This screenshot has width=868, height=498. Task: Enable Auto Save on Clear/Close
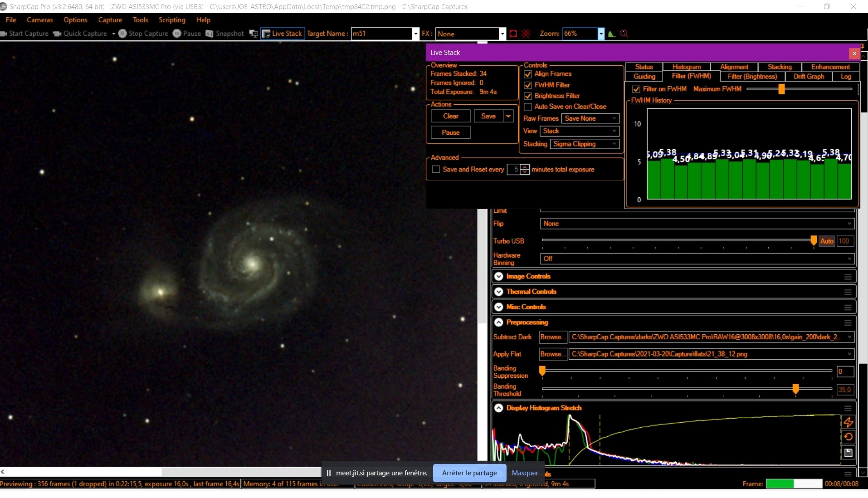(528, 107)
